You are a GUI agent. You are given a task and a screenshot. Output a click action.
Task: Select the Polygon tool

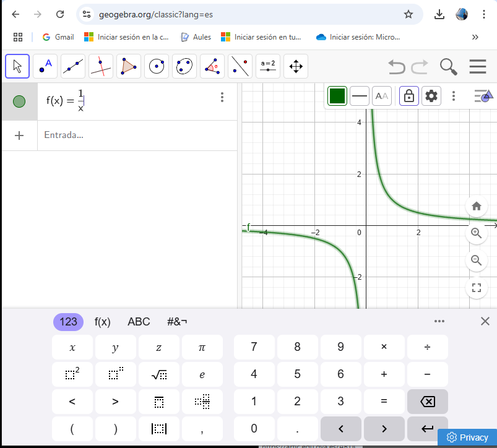point(129,66)
